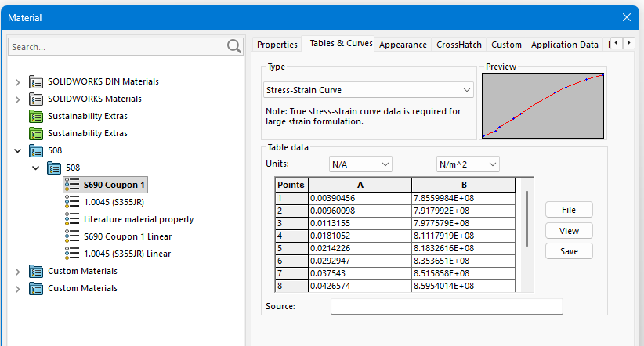The image size is (644, 346).
Task: Open the N/A units dropdown
Action: [385, 164]
